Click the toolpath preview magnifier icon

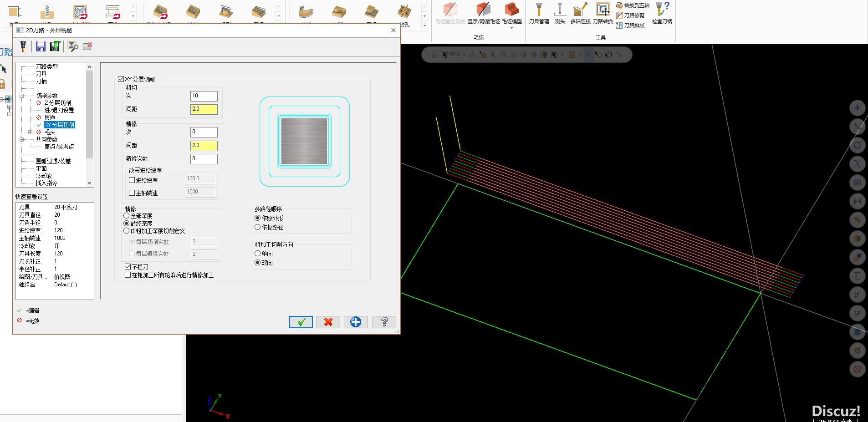(73, 46)
